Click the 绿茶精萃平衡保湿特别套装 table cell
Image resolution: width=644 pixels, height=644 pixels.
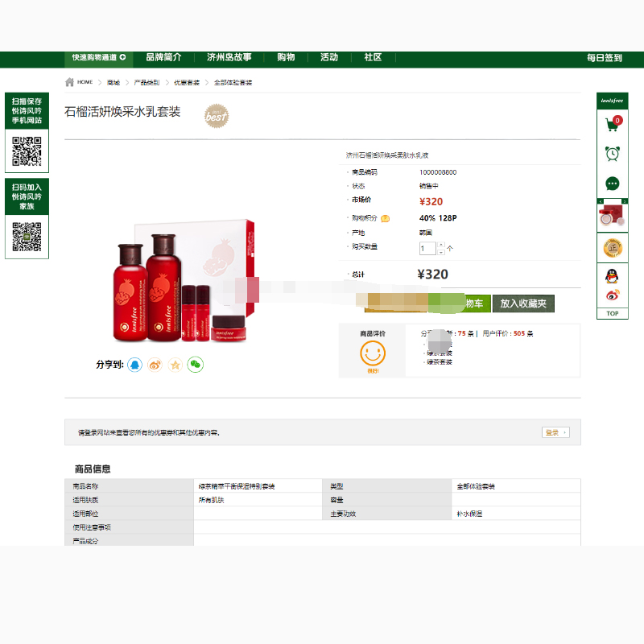(258, 486)
